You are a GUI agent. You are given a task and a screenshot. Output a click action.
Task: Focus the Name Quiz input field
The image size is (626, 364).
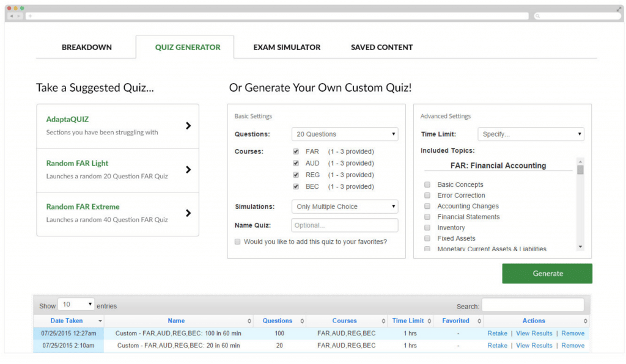click(345, 225)
